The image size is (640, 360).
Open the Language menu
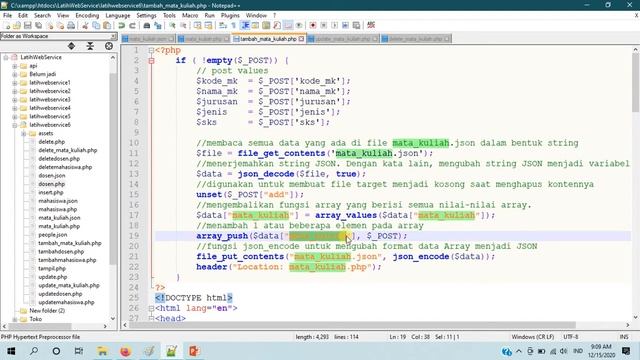click(118, 16)
